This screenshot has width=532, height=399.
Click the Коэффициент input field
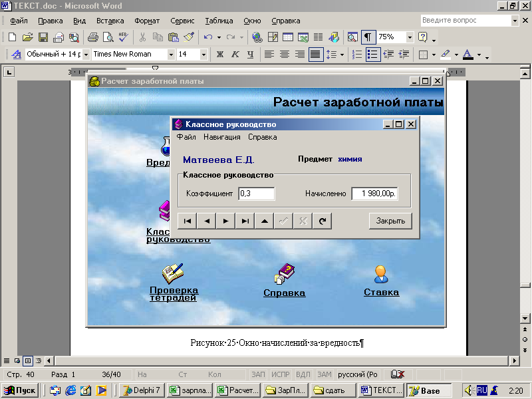point(257,194)
